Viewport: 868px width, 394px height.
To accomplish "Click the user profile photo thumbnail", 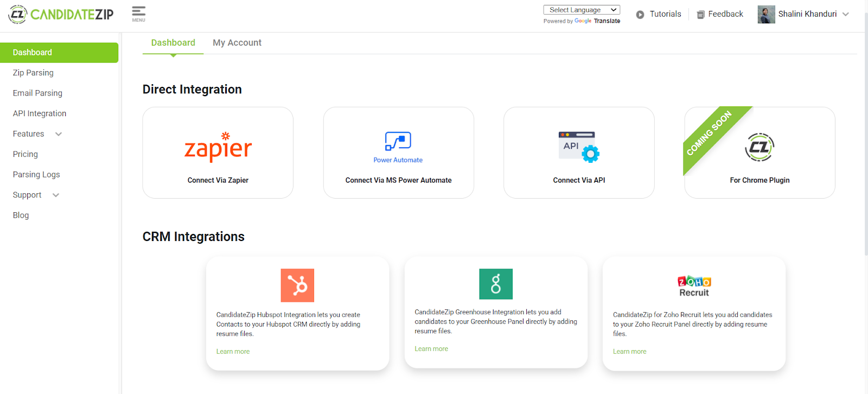I will 766,15.
